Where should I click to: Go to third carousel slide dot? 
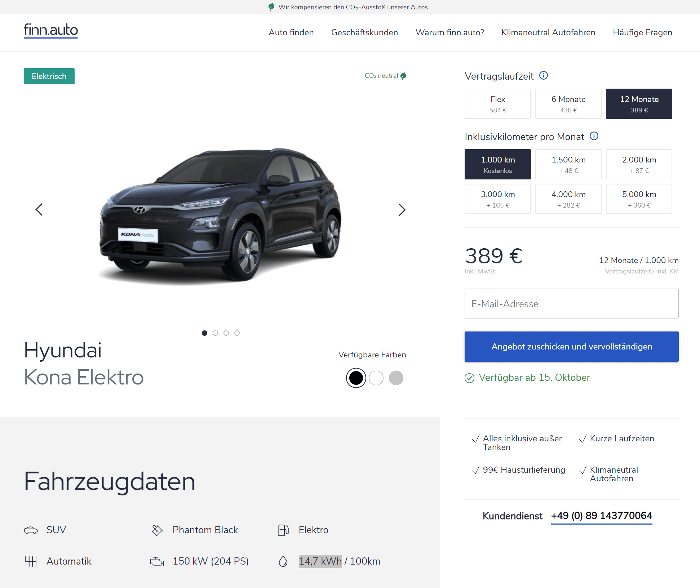[x=226, y=333]
